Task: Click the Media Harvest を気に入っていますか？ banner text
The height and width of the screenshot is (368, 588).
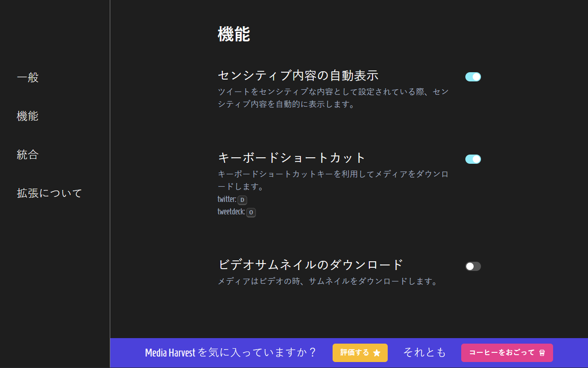Action: click(x=231, y=353)
